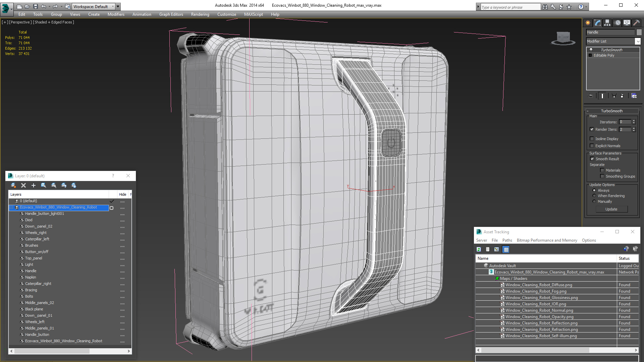Switch Asset Tracking to table view icon

point(506,249)
